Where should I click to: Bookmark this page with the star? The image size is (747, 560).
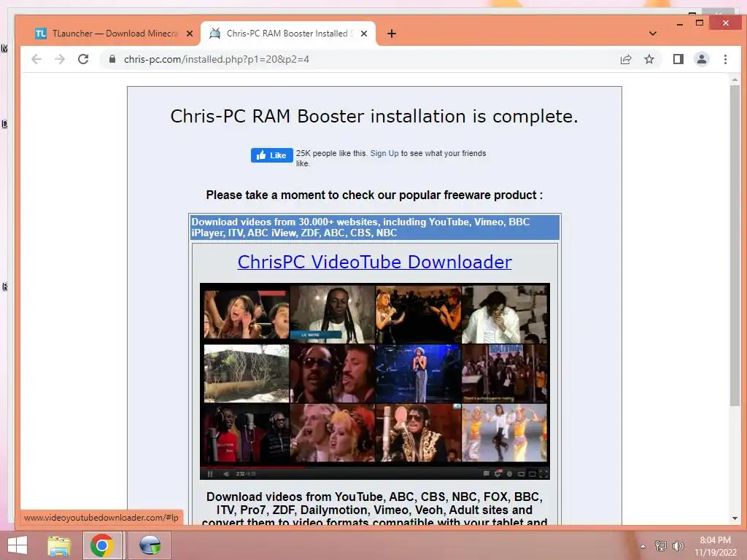coord(649,59)
